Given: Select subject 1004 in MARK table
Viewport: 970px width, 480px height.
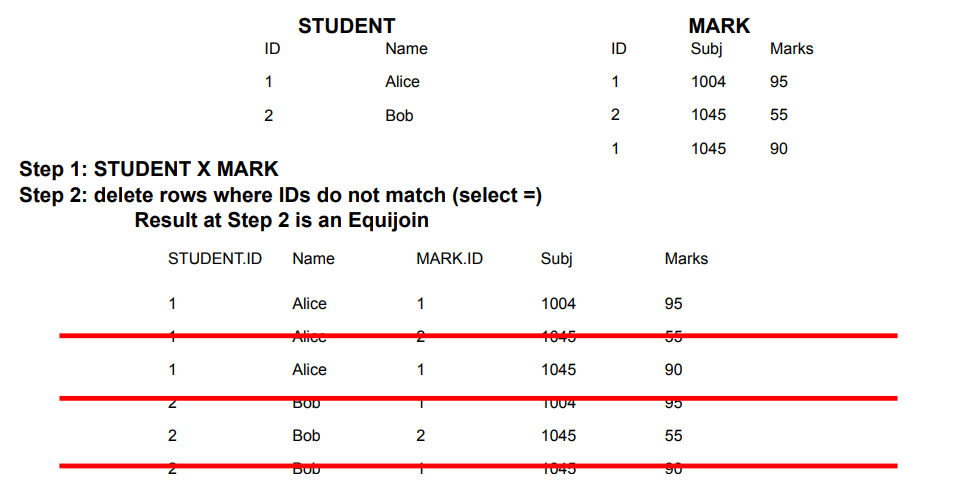Looking at the screenshot, I should [x=708, y=82].
